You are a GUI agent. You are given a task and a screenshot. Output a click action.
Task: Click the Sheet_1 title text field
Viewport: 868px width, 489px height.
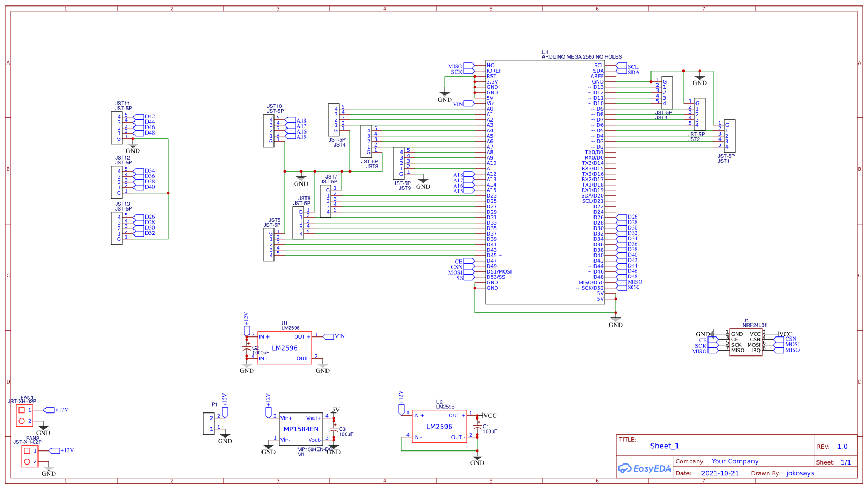[666, 446]
